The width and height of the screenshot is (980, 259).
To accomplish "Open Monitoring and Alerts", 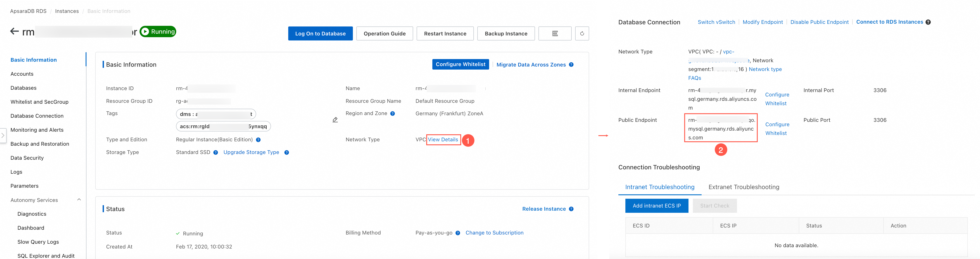I will 37,130.
